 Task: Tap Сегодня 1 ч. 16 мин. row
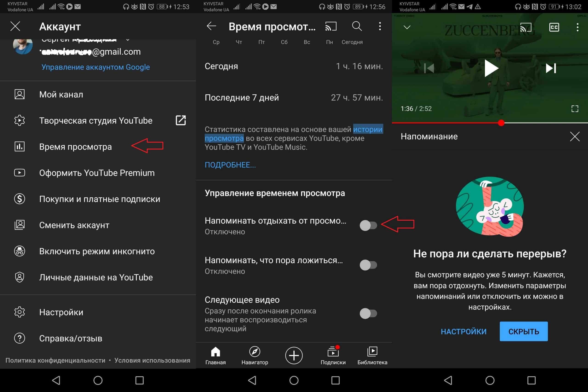pyautogui.click(x=294, y=66)
